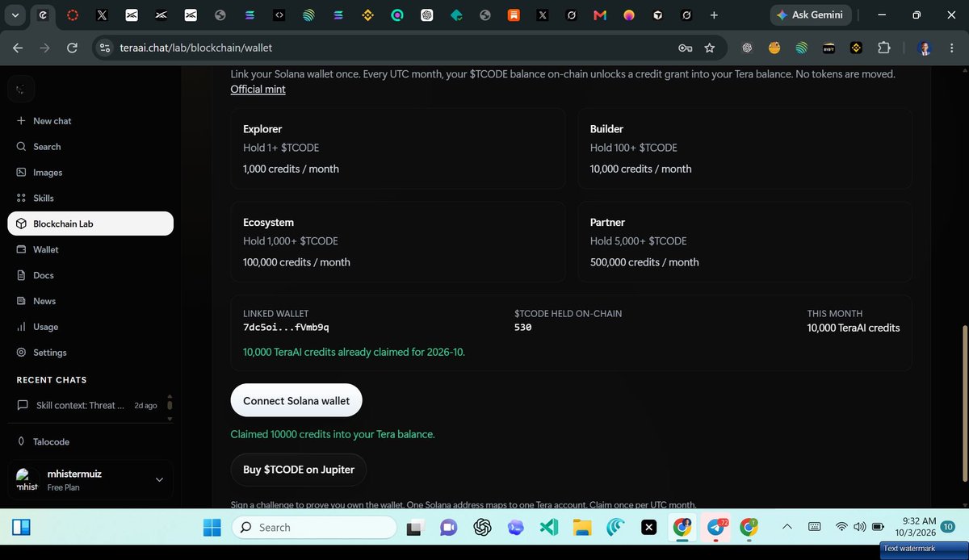Viewport: 969px width, 560px height.
Task: Select the Explorer tier card
Action: pyautogui.click(x=397, y=149)
